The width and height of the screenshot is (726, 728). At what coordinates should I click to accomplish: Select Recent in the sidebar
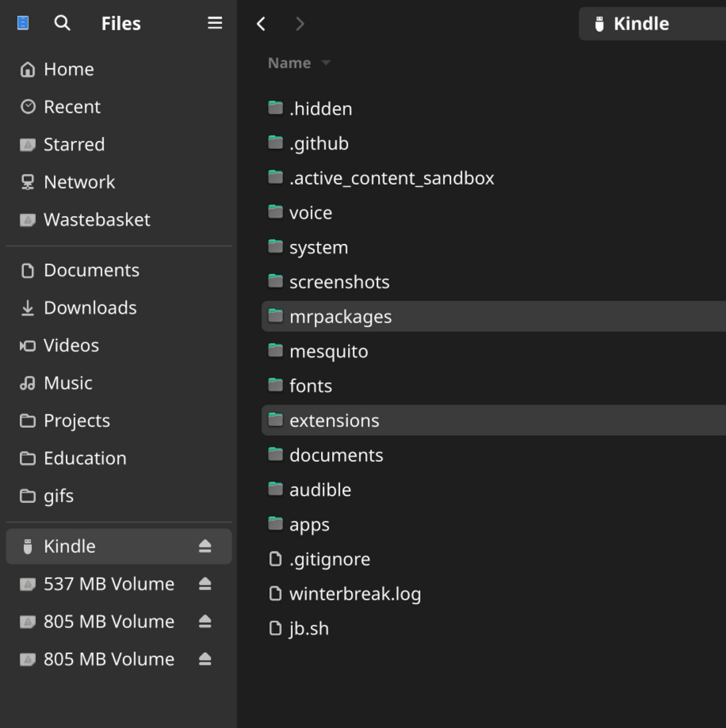point(71,107)
